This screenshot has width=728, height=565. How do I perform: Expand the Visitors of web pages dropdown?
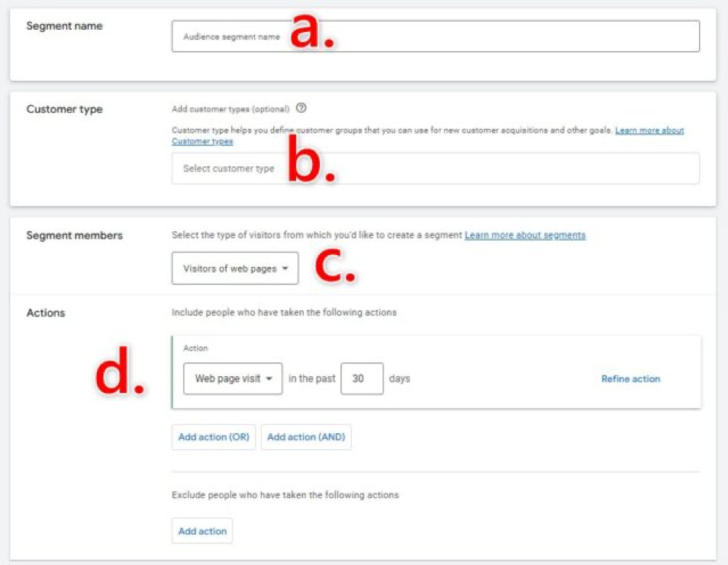click(x=235, y=268)
